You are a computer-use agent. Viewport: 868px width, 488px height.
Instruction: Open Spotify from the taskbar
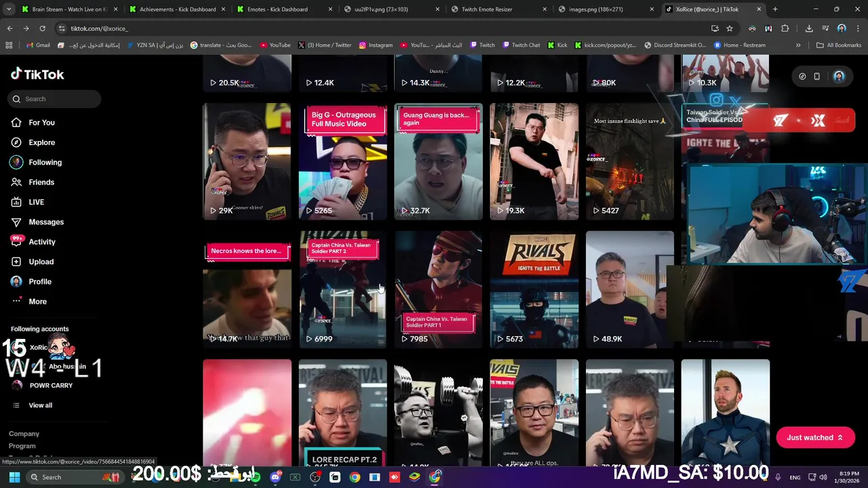coord(256,477)
